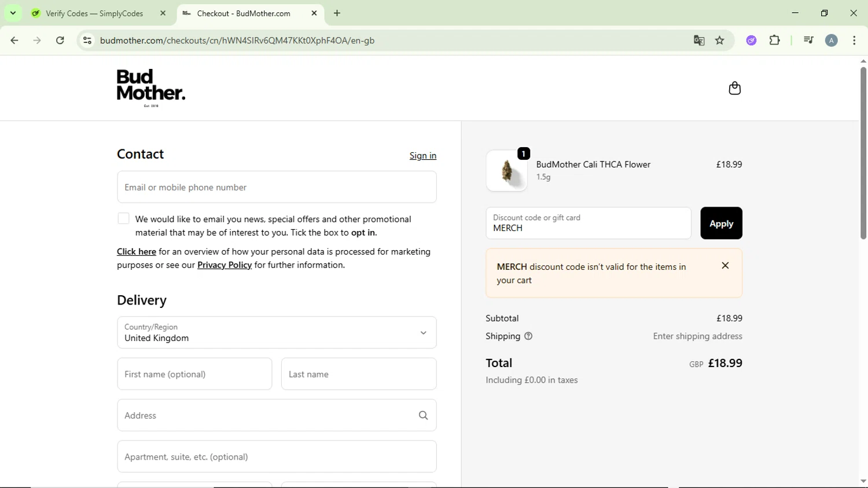Viewport: 868px width, 488px height.
Task: Click the Subtotal label
Action: click(502, 318)
